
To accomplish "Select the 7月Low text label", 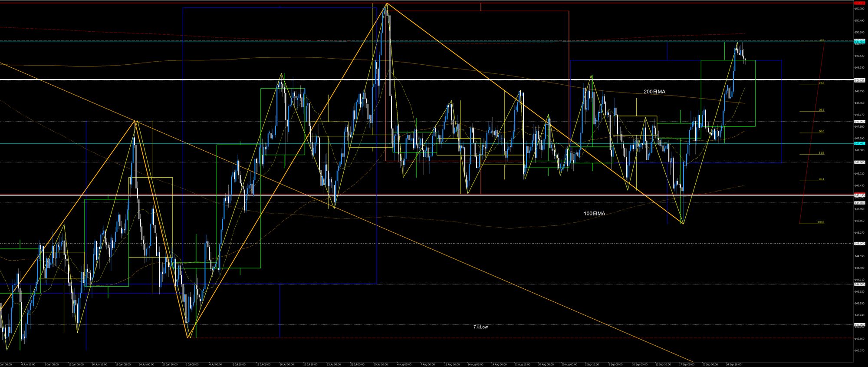I will (x=480, y=327).
